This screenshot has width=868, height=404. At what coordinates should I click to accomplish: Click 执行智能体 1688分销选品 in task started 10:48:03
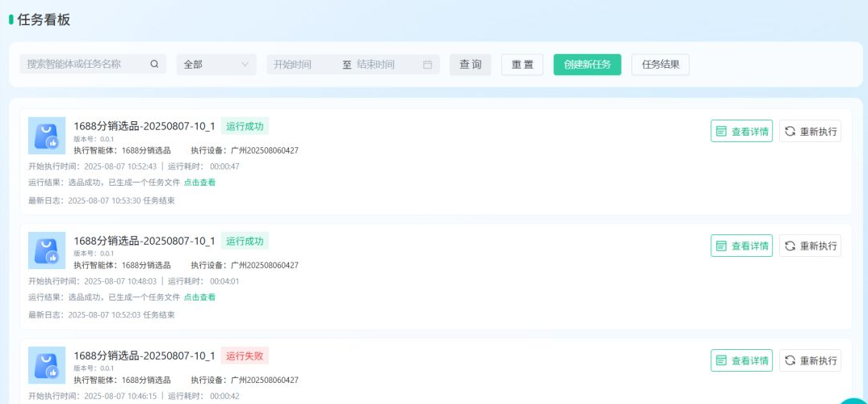[123, 265]
